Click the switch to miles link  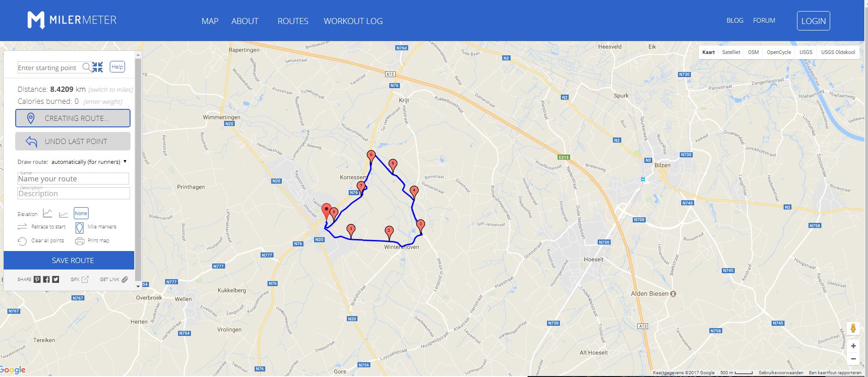click(110, 90)
